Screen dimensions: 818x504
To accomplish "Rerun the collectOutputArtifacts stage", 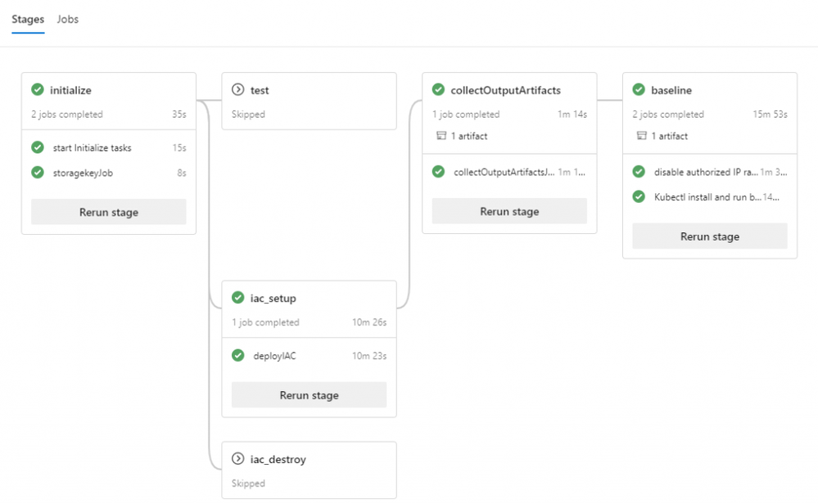I will pos(509,211).
